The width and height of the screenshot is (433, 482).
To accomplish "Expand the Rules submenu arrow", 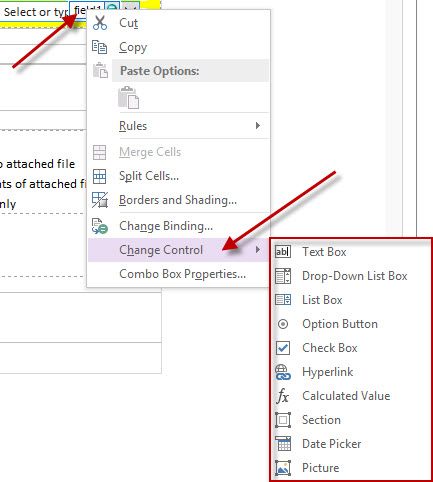I will tap(257, 126).
